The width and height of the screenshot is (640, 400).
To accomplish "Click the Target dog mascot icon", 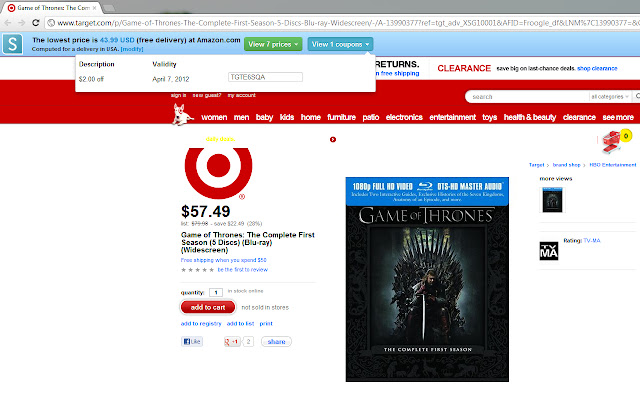I will [x=182, y=115].
